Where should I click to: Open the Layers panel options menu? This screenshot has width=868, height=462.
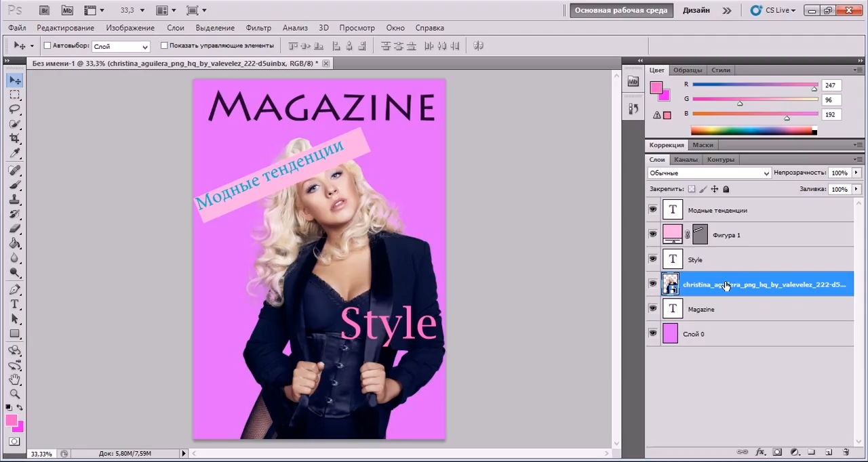tap(857, 160)
